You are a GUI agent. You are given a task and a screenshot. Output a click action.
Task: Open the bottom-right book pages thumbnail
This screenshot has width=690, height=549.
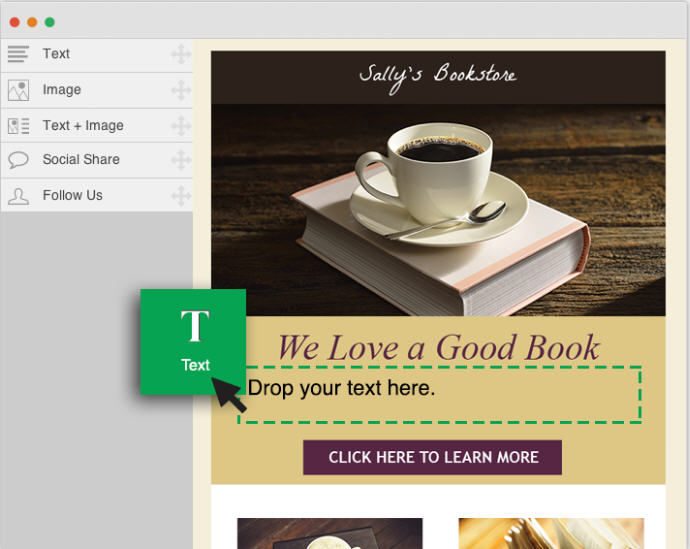tap(550, 533)
